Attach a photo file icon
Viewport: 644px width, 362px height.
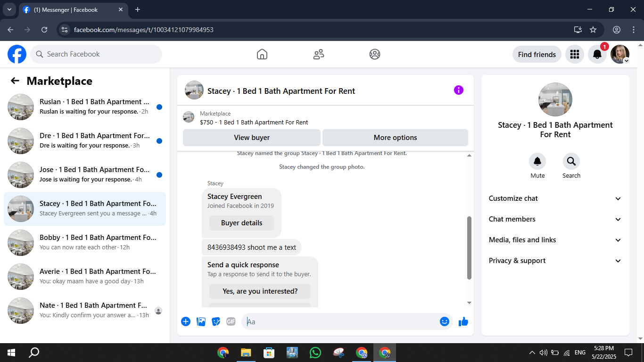[x=201, y=321]
